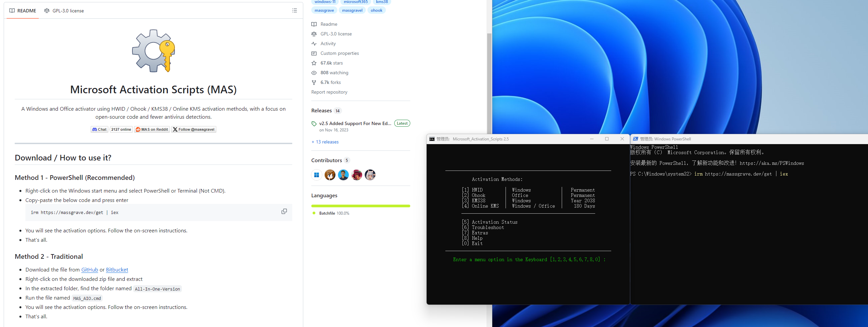View the 6.7k forks link
Image resolution: width=868 pixels, height=327 pixels.
[x=326, y=83]
